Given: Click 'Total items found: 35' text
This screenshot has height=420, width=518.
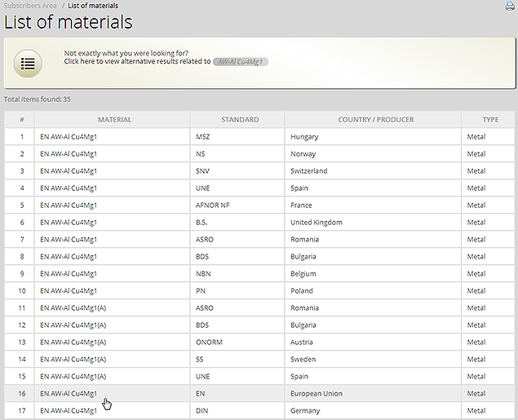Looking at the screenshot, I should pos(37,99).
